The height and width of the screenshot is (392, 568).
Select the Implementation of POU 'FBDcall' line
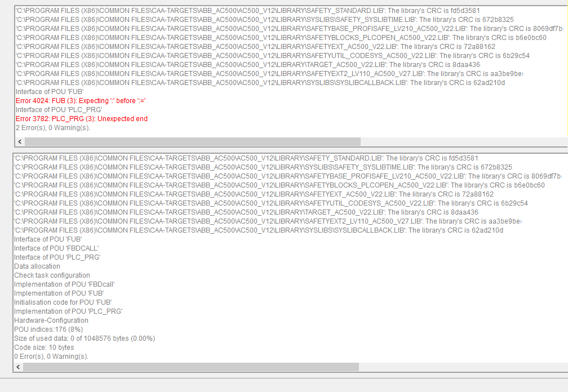(64, 284)
